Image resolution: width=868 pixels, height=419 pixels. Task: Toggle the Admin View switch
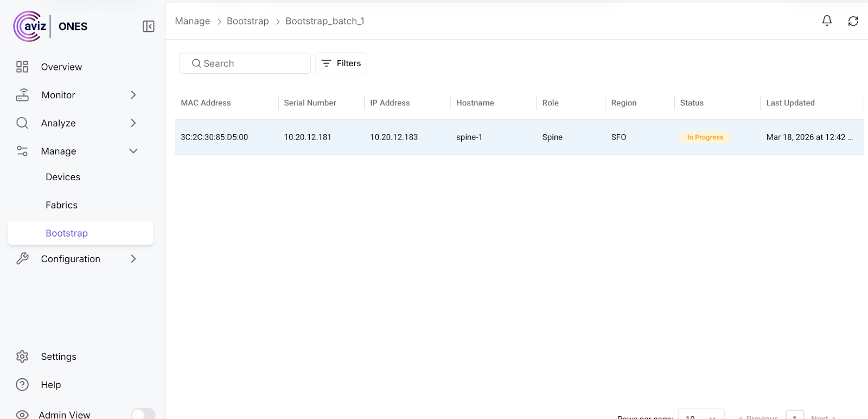[143, 414]
